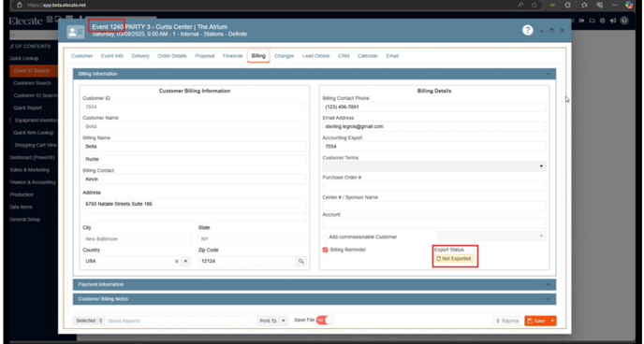Click the Zip Code field showing 12124
644x344 pixels.
coord(247,261)
